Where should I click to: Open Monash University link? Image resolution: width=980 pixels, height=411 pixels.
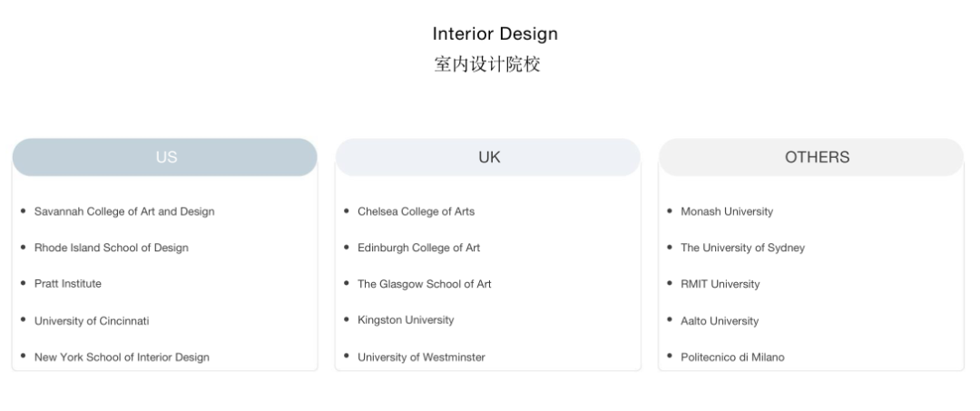pos(727,211)
